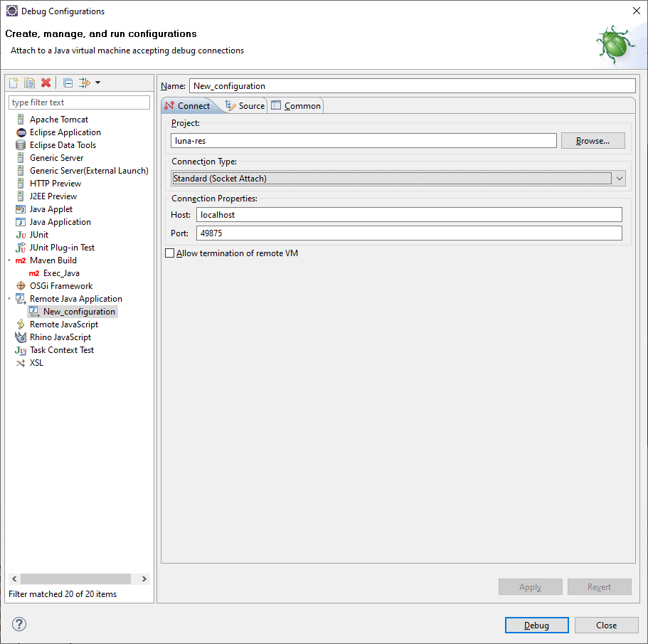Viewport: 648px width, 644px height.
Task: Collapse the Maven Build tree node
Action: coord(9,260)
